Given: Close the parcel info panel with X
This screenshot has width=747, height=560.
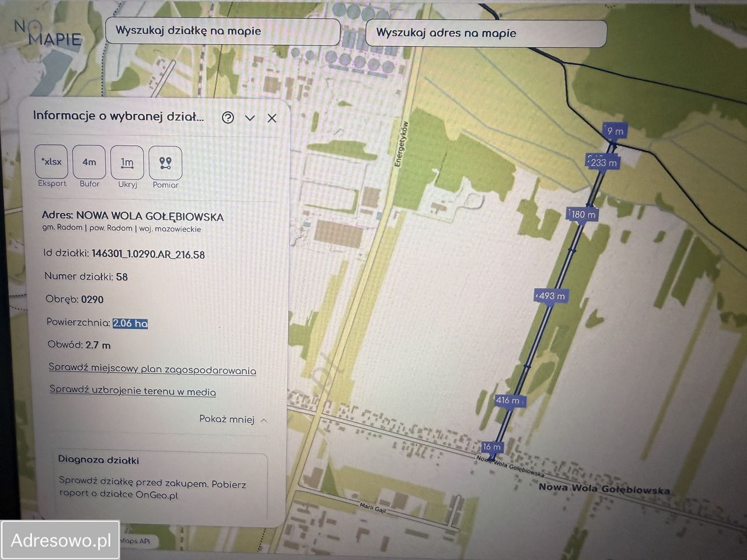Looking at the screenshot, I should click(271, 118).
